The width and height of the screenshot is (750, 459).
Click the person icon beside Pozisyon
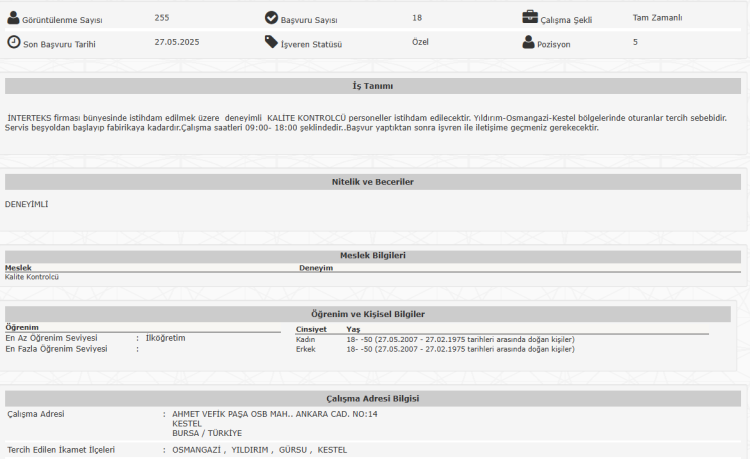point(529,42)
